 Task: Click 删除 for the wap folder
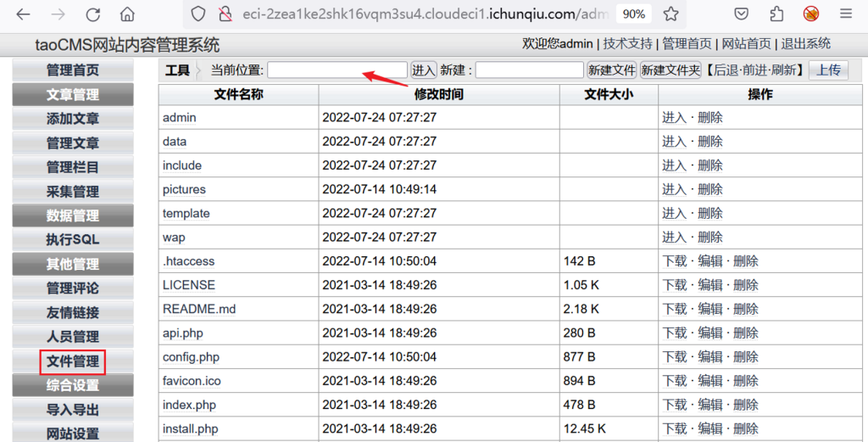[710, 237]
